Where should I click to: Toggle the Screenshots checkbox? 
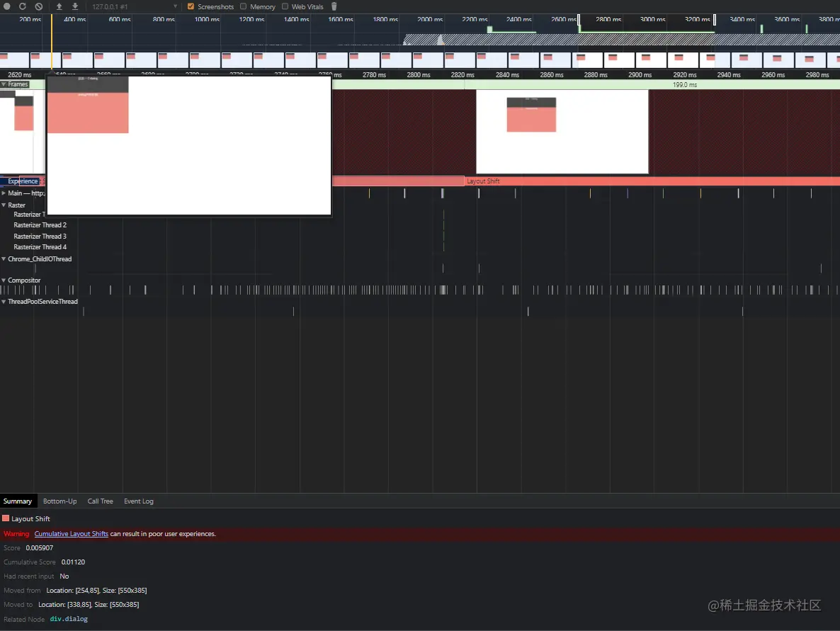[191, 6]
